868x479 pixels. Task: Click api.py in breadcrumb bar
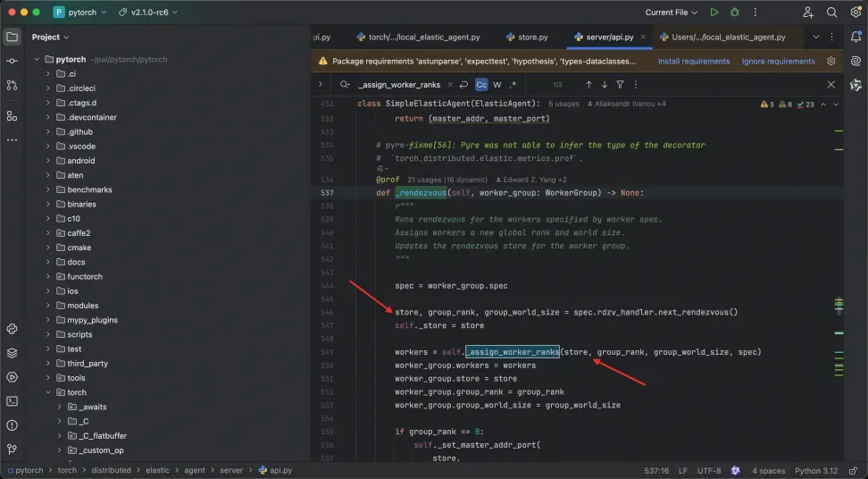click(x=275, y=470)
